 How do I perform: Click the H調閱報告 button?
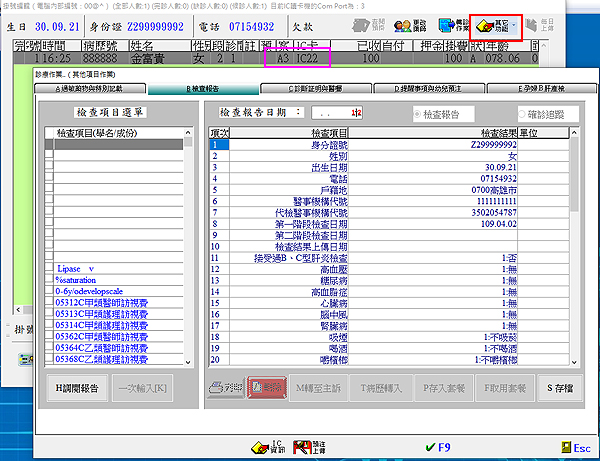click(x=76, y=387)
